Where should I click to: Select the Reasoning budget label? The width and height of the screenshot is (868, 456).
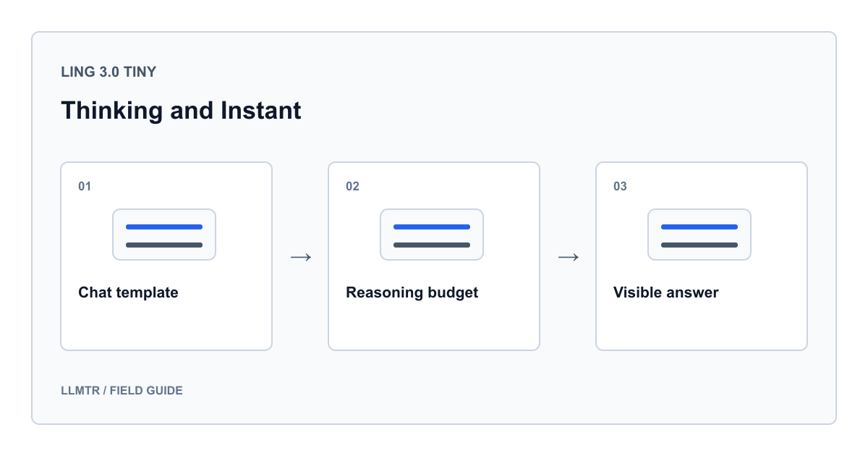(412, 292)
